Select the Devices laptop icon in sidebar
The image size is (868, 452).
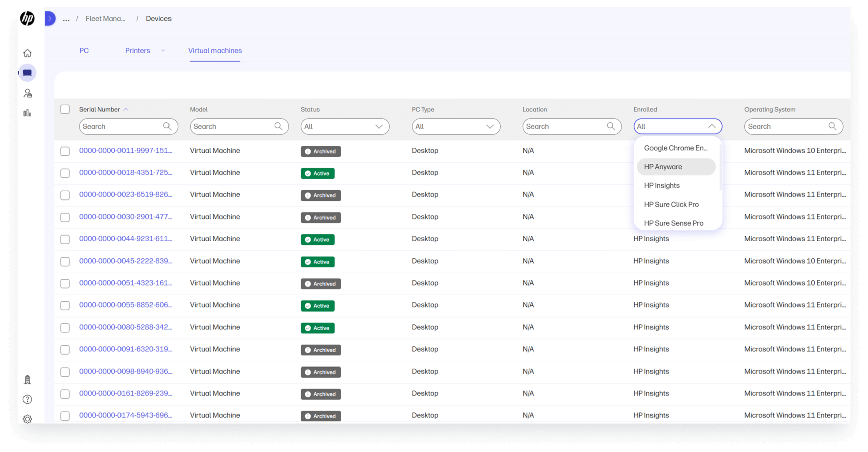pyautogui.click(x=27, y=73)
